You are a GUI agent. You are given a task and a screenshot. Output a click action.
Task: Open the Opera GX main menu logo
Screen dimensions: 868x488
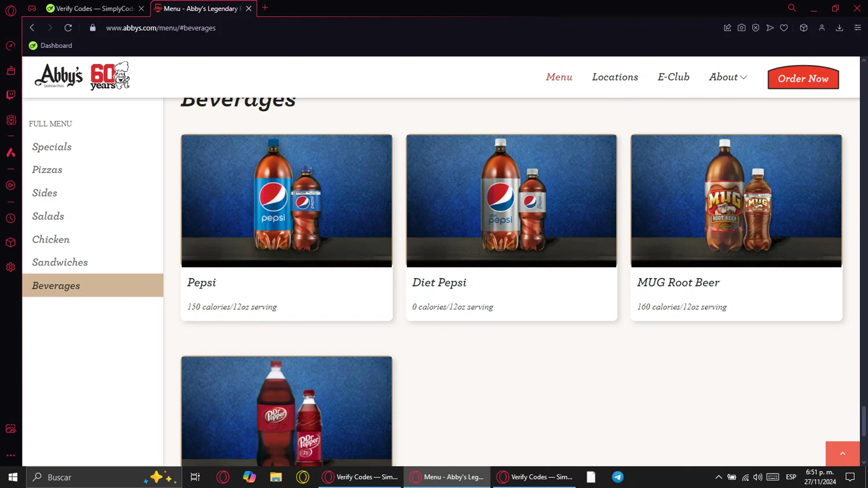coord(10,10)
